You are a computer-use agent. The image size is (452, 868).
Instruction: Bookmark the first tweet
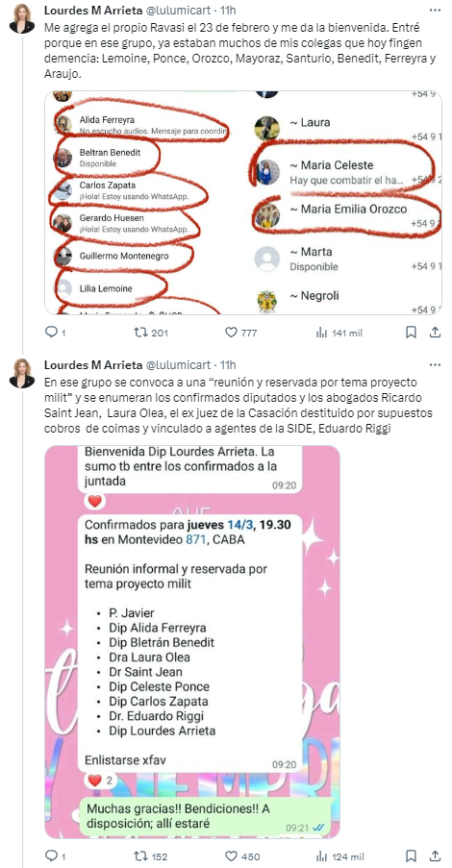coord(411,333)
